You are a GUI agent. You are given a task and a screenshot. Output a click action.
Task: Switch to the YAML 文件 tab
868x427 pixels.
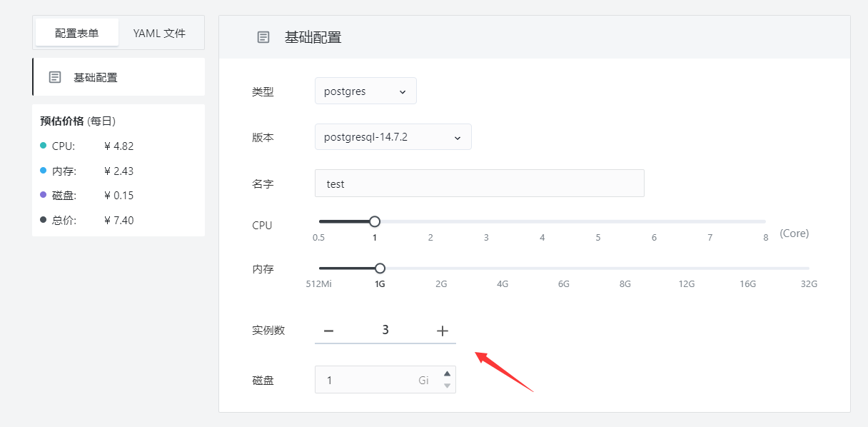pos(159,33)
